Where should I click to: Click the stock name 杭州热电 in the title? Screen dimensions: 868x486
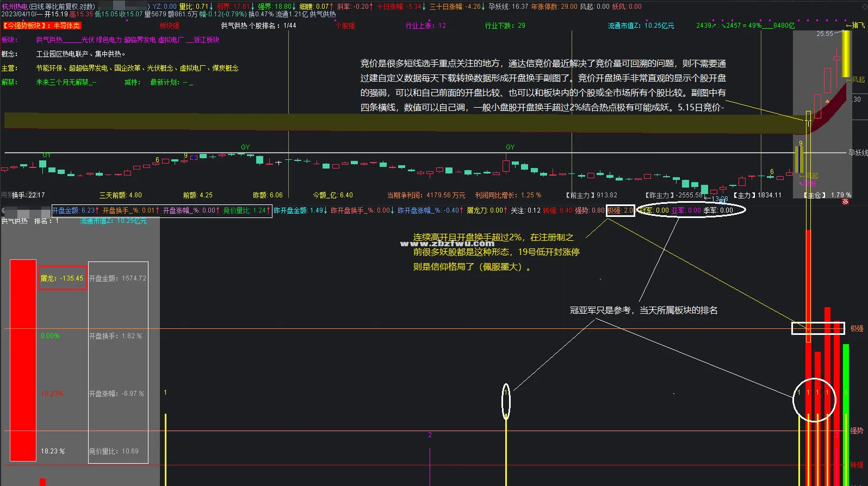15,7
